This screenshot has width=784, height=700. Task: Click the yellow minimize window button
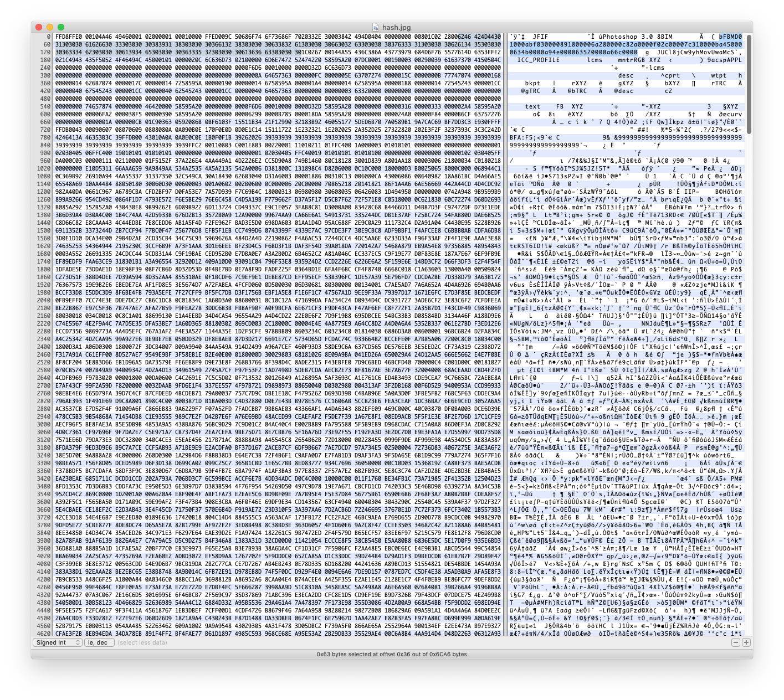point(50,27)
